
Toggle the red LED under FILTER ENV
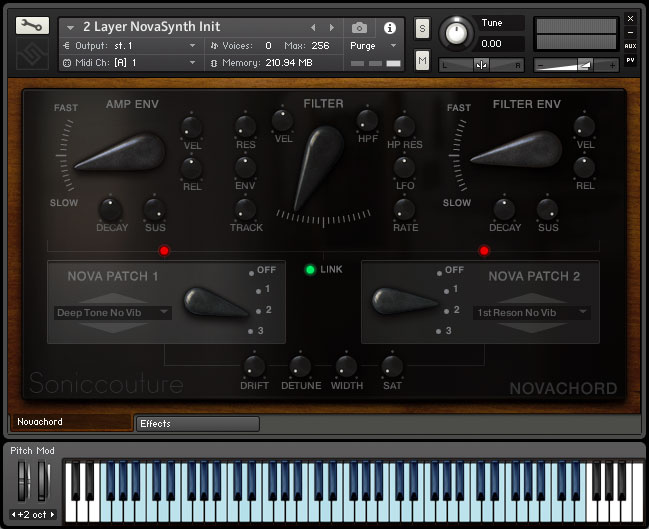(x=484, y=250)
